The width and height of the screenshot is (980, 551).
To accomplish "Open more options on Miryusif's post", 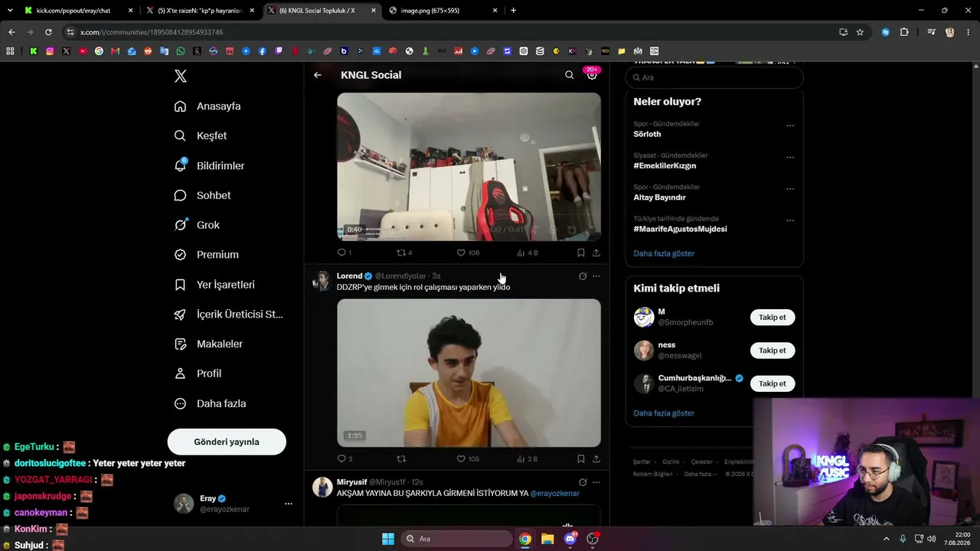I will tap(596, 482).
